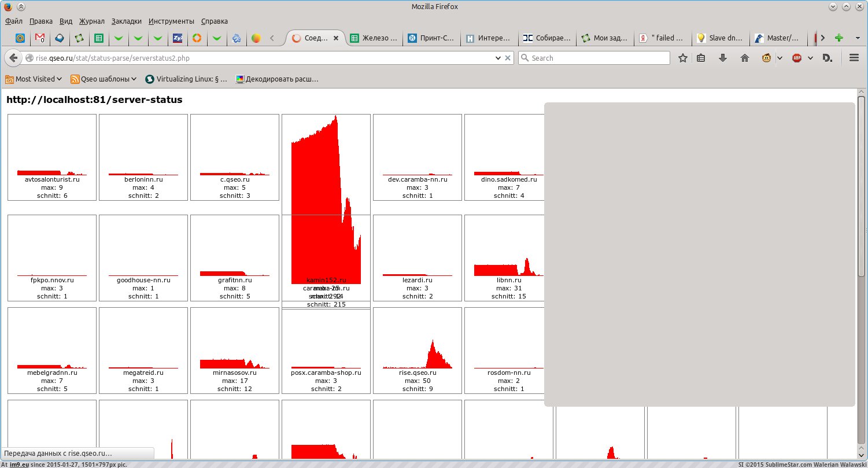Screen dimensions: 868x468
Task: Switch to the Slave dn... tab
Action: click(720, 38)
